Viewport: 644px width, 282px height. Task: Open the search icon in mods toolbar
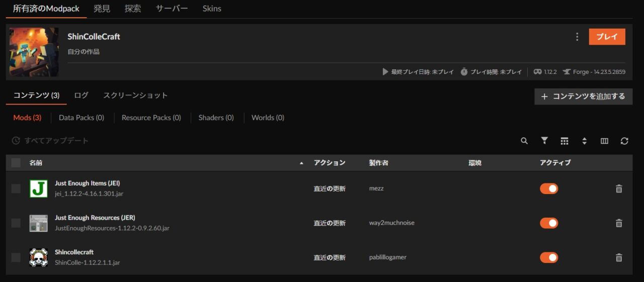[x=524, y=141]
